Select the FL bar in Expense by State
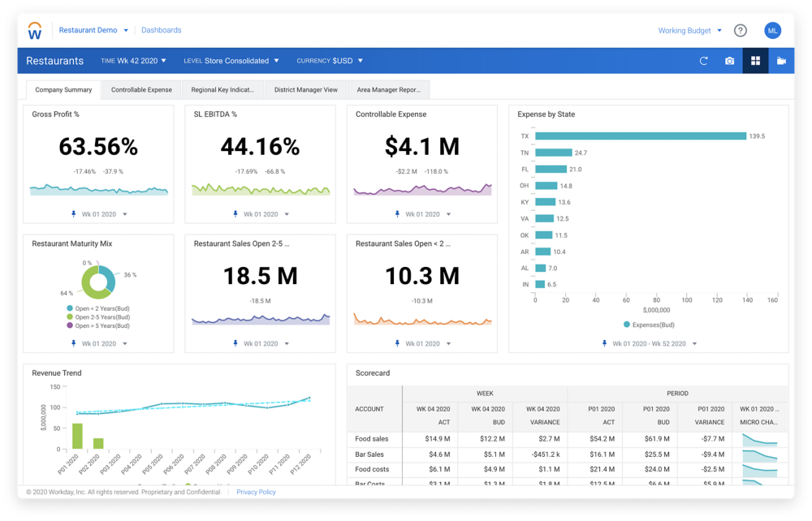The height and width of the screenshot is (521, 812). coord(551,169)
